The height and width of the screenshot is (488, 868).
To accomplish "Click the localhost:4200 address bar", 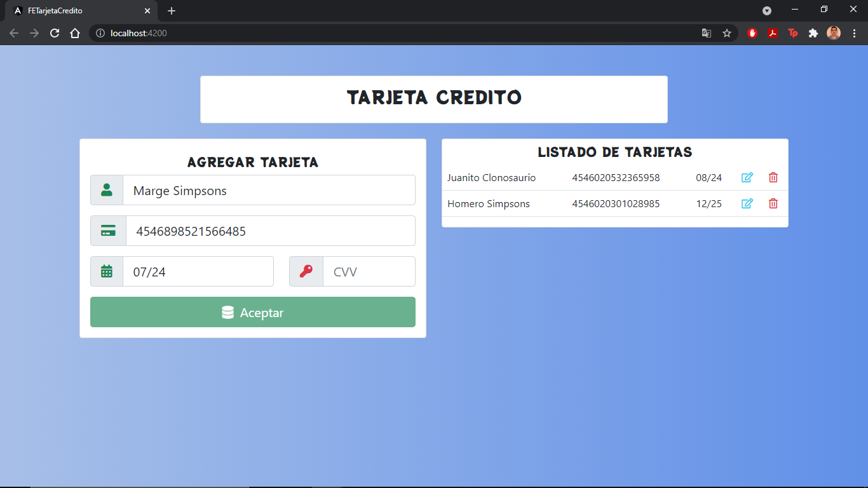I will (x=381, y=33).
